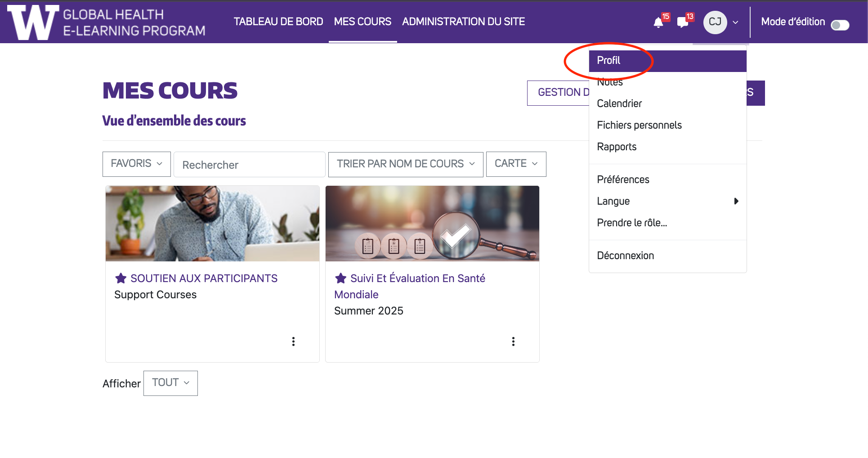Choose Déconnexion in the user menu
The width and height of the screenshot is (868, 458).
[x=625, y=256]
